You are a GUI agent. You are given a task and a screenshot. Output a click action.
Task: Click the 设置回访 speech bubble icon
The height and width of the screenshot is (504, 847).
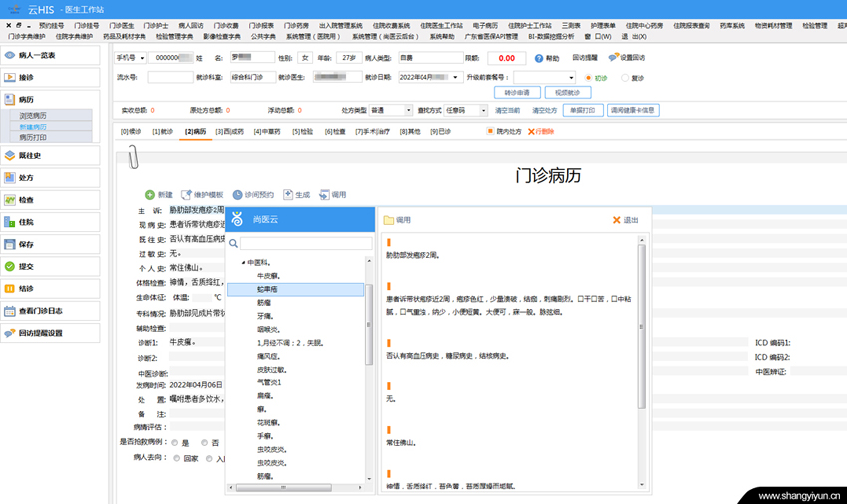tap(613, 57)
